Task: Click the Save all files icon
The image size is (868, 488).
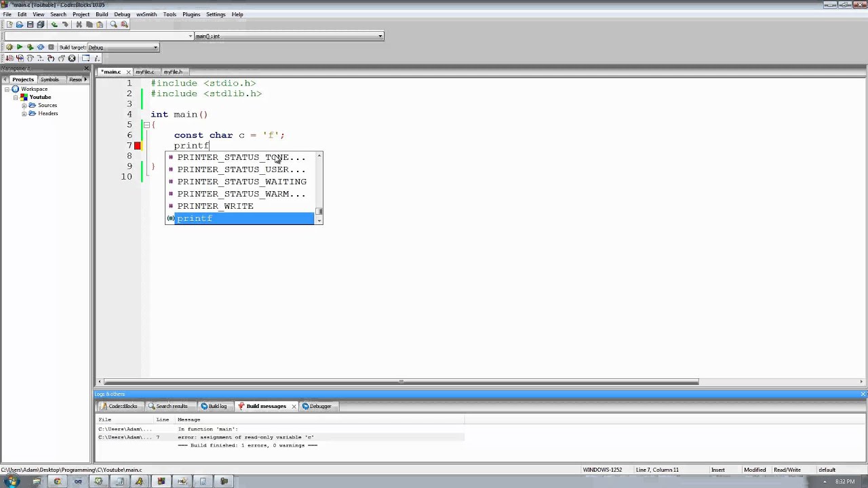Action: [41, 24]
